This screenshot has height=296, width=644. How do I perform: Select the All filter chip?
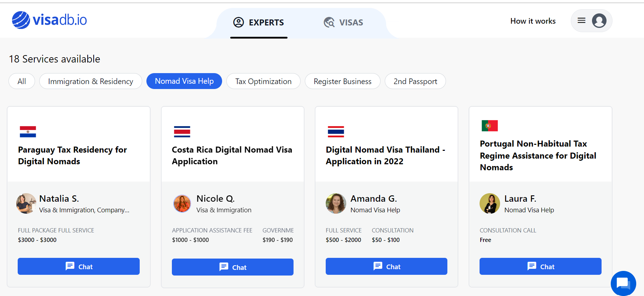pyautogui.click(x=22, y=81)
